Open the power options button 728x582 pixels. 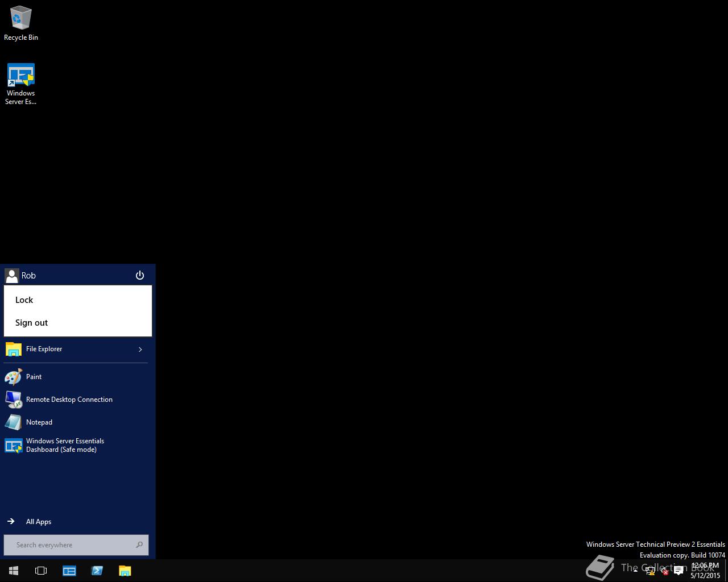click(140, 276)
